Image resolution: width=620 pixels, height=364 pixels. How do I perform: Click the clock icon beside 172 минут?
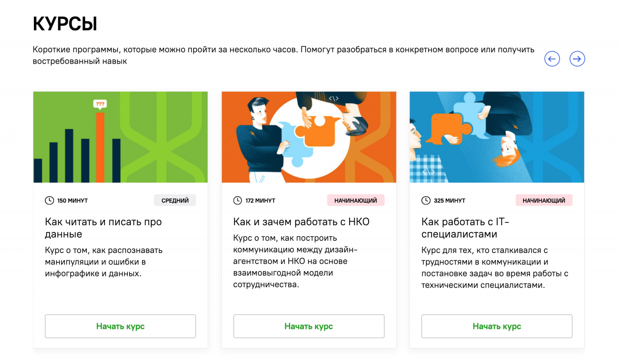(237, 201)
